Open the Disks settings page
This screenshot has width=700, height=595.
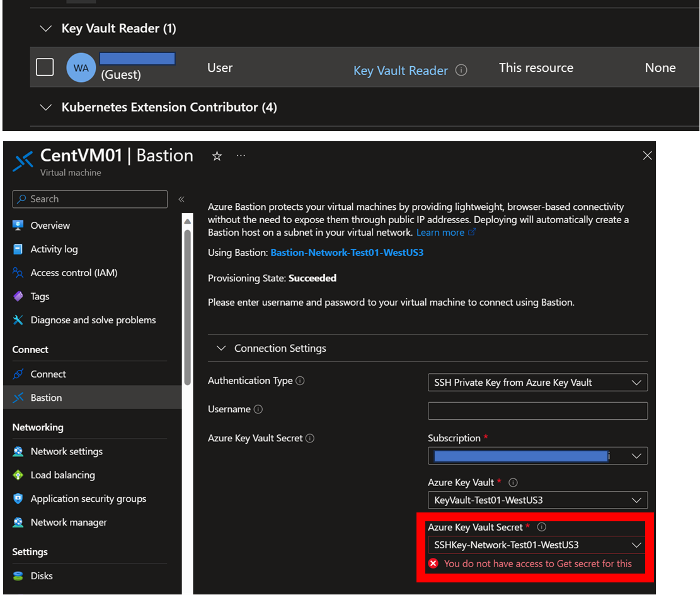coord(42,576)
